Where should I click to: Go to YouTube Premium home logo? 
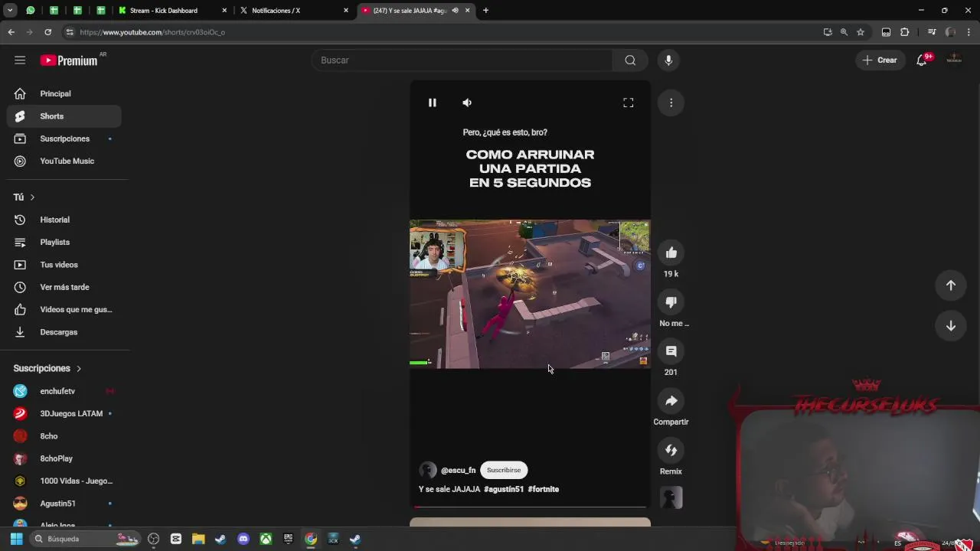[x=69, y=60]
